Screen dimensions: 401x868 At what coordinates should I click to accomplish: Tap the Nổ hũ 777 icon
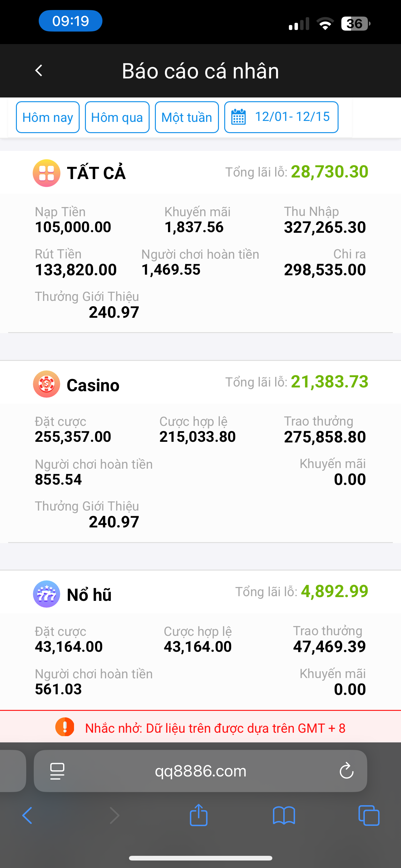click(47, 594)
